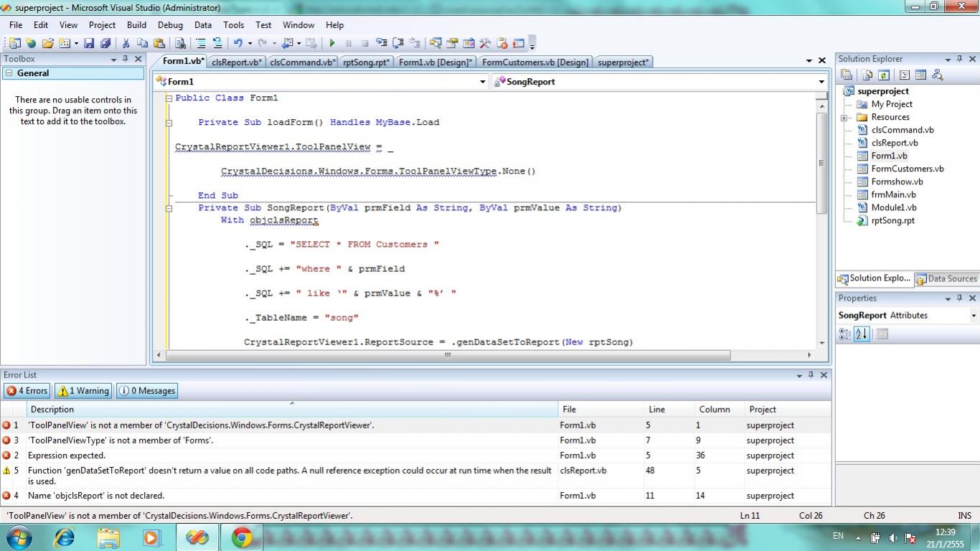Start debugging with the green play icon
This screenshot has height=551, width=980.
point(331,43)
